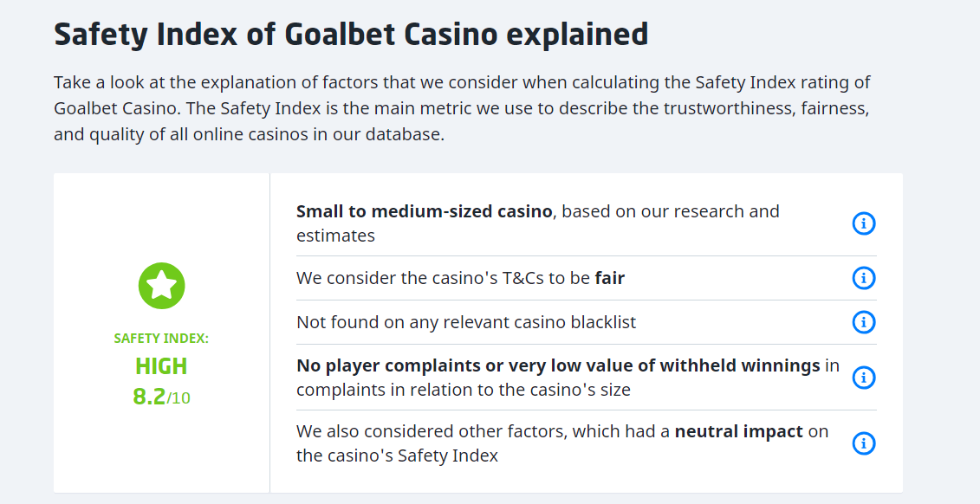
Task: Click 'complaints in relation to the casino's size' text
Action: point(463,390)
